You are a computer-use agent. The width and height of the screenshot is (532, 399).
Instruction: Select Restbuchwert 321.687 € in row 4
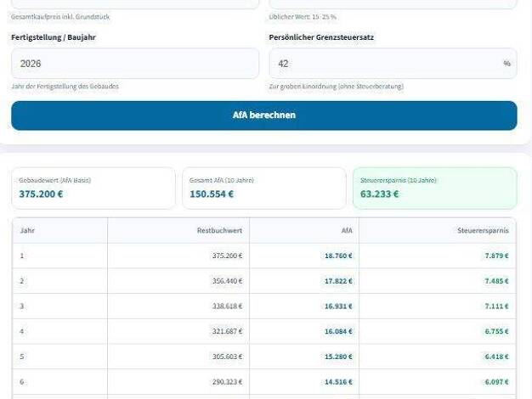pyautogui.click(x=227, y=332)
